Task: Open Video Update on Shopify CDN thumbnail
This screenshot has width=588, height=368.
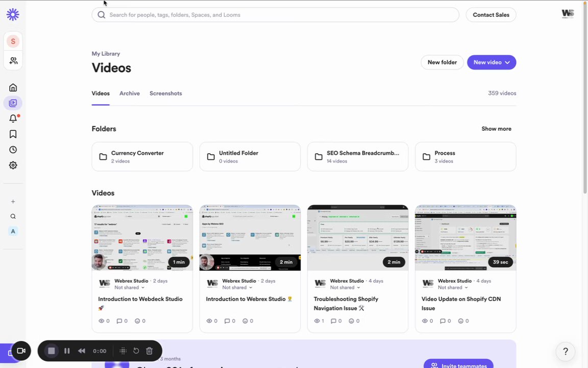Action: point(465,238)
